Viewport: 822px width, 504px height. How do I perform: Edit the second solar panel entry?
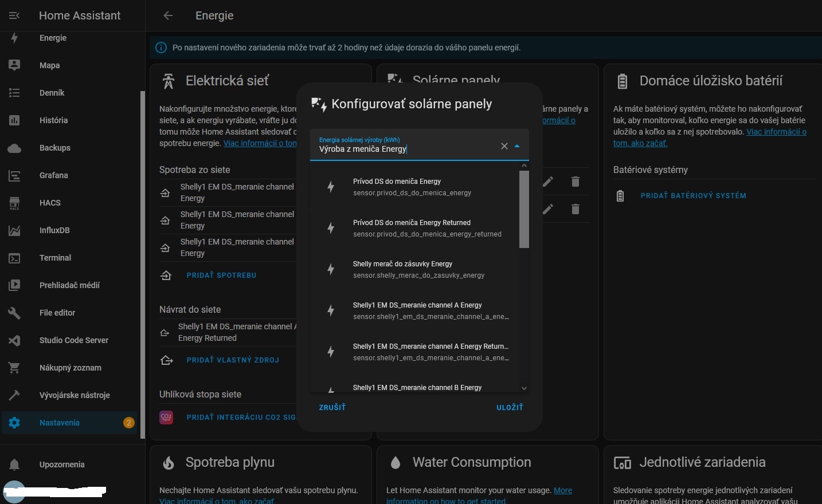pos(548,209)
